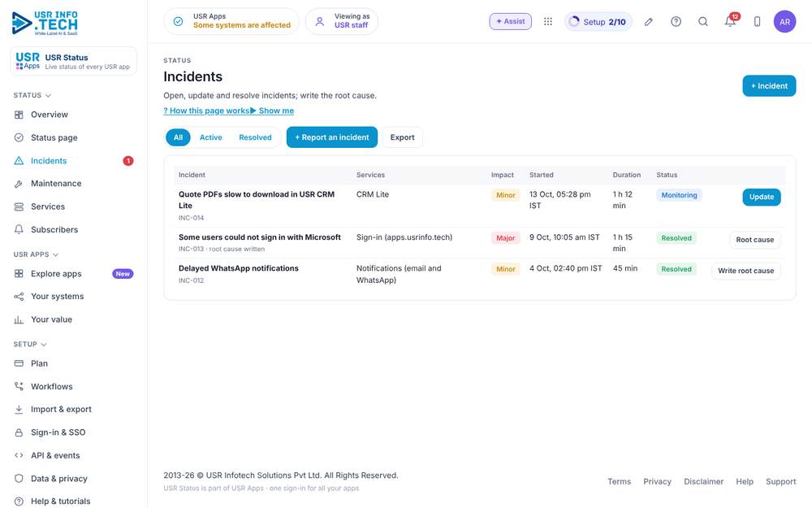Open the How this page works link
The image size is (812, 508).
pos(206,111)
